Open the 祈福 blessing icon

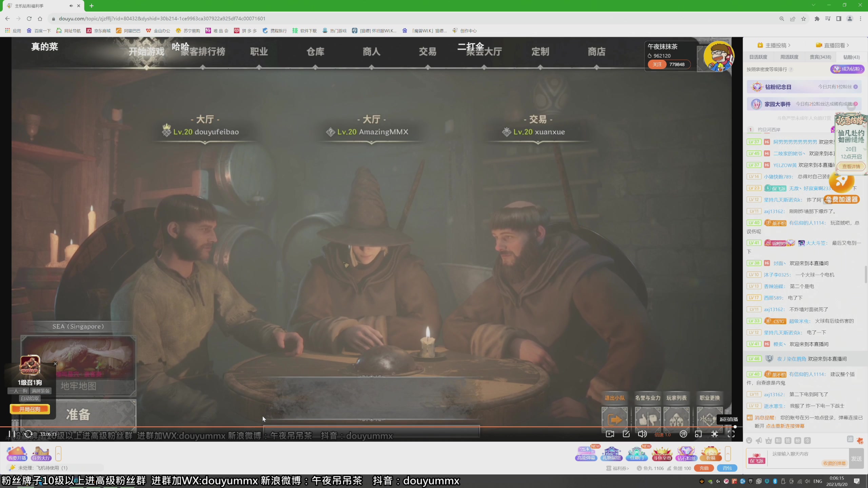[x=711, y=453]
